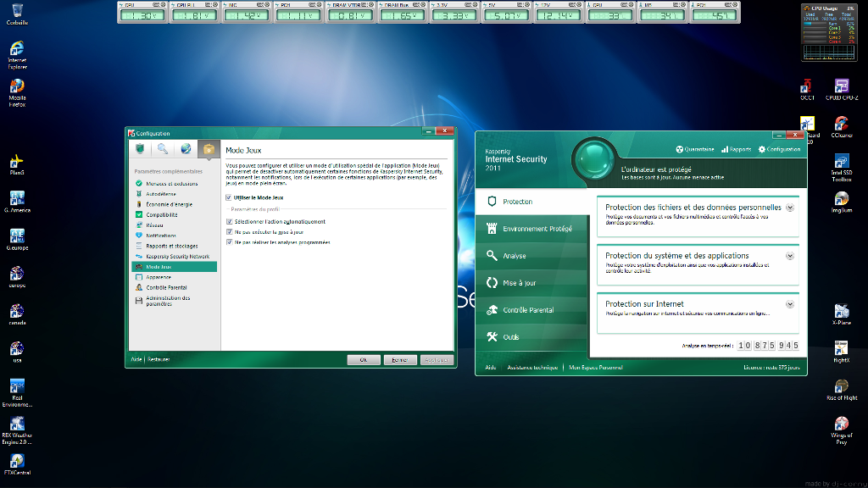Screen dimensions: 868x488
Task: Click the Fermer button
Action: click(400, 359)
